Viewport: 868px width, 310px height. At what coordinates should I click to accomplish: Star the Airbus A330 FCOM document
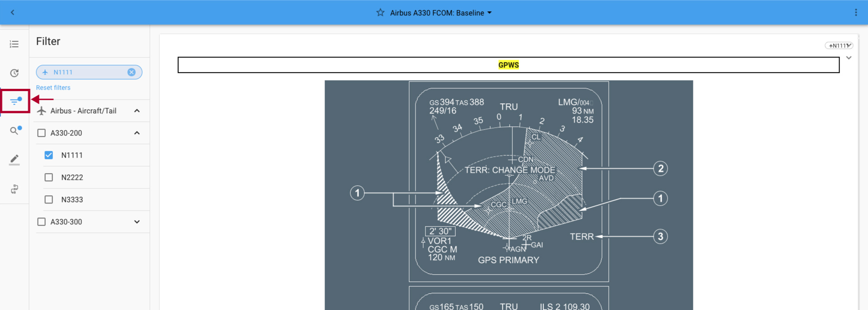[380, 13]
